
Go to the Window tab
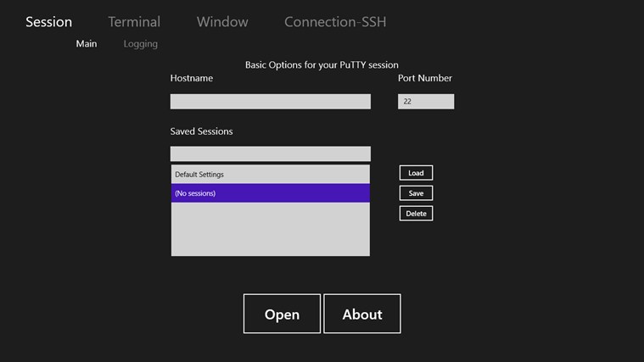click(x=222, y=22)
